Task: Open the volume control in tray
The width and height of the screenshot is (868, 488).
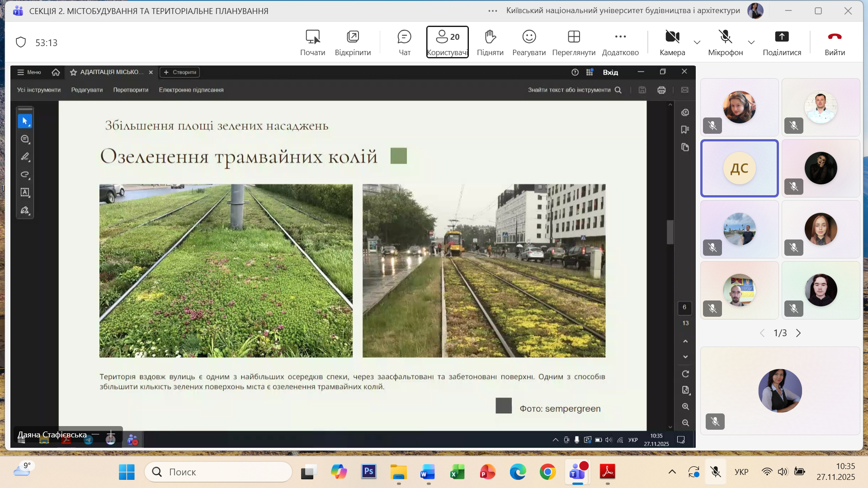Action: [783, 472]
